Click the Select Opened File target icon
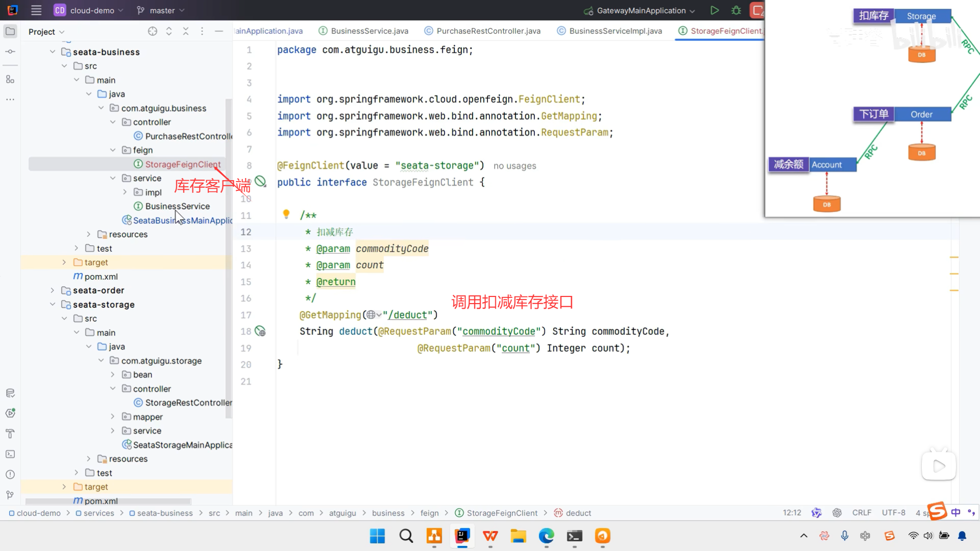The height and width of the screenshot is (551, 980). tap(152, 31)
